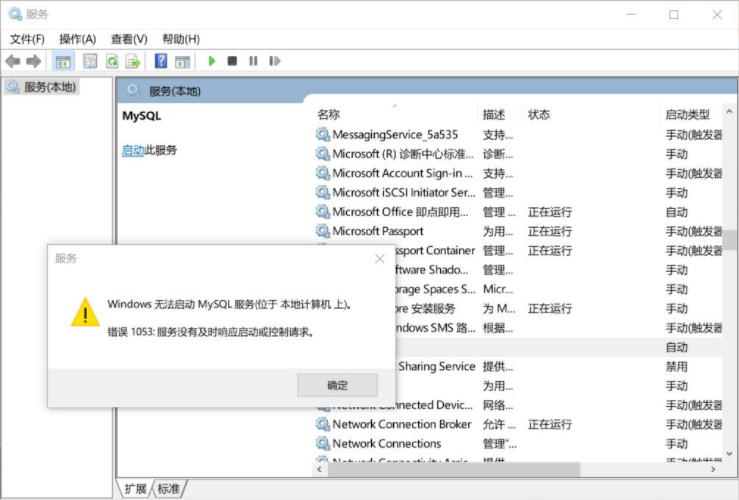Click gear icon beside Microsoft Passport

point(322,231)
